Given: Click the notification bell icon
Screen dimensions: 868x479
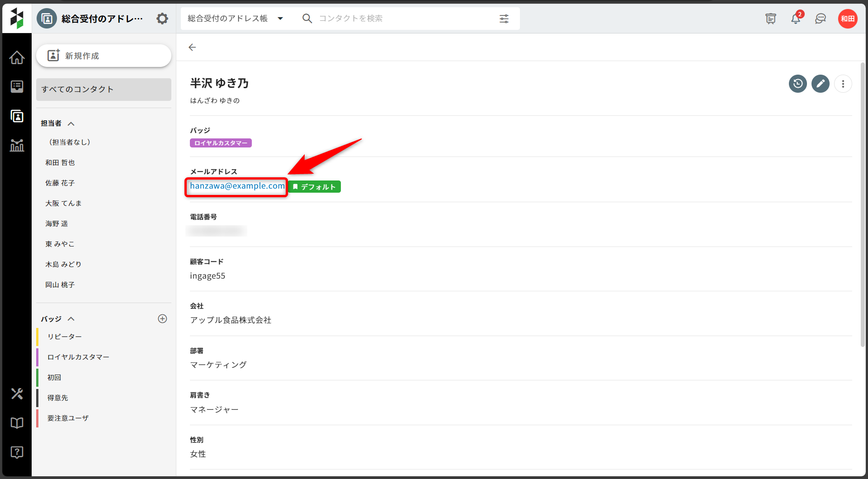Looking at the screenshot, I should pos(795,19).
